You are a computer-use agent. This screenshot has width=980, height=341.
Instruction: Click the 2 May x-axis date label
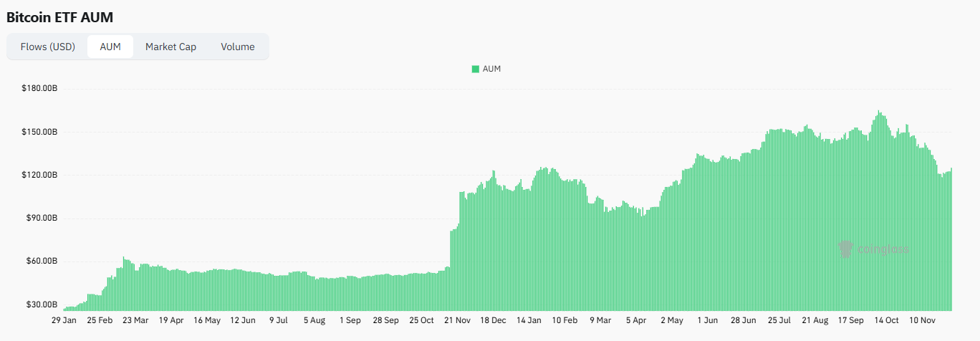[672, 320]
